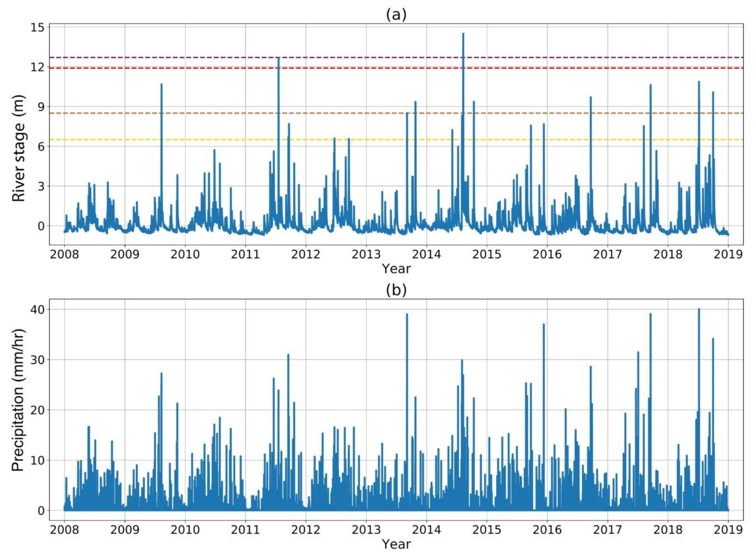Viewport: 756px width, 556px height.
Task: Click subplot title (b)
Action: [396, 290]
